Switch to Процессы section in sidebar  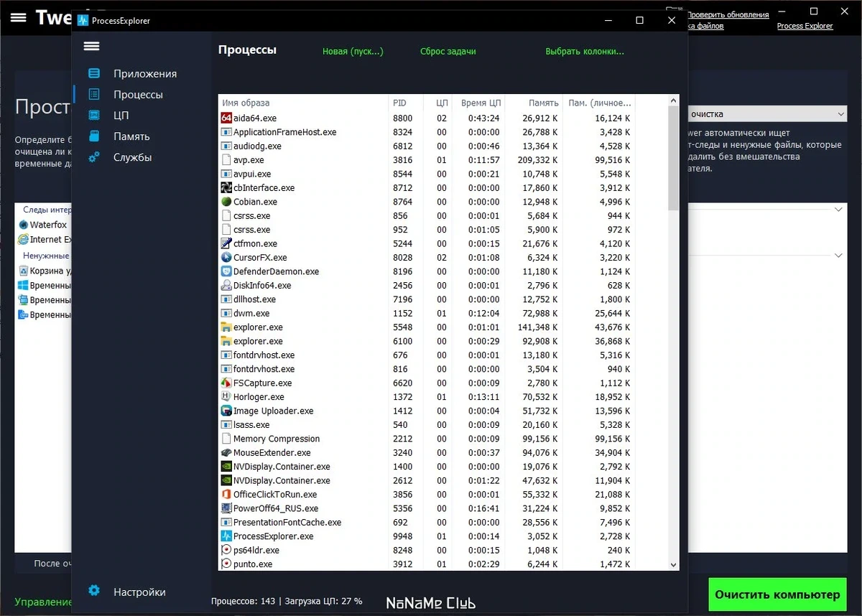pos(137,94)
